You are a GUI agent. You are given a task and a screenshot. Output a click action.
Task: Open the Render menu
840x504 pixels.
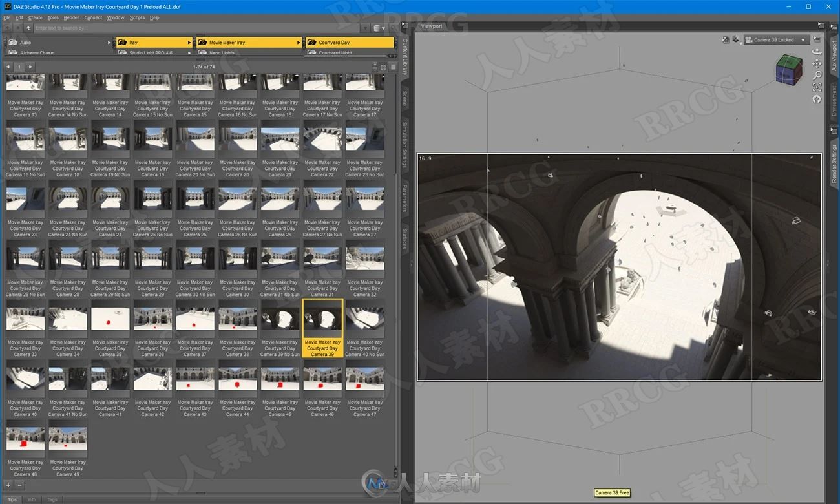pos(72,17)
